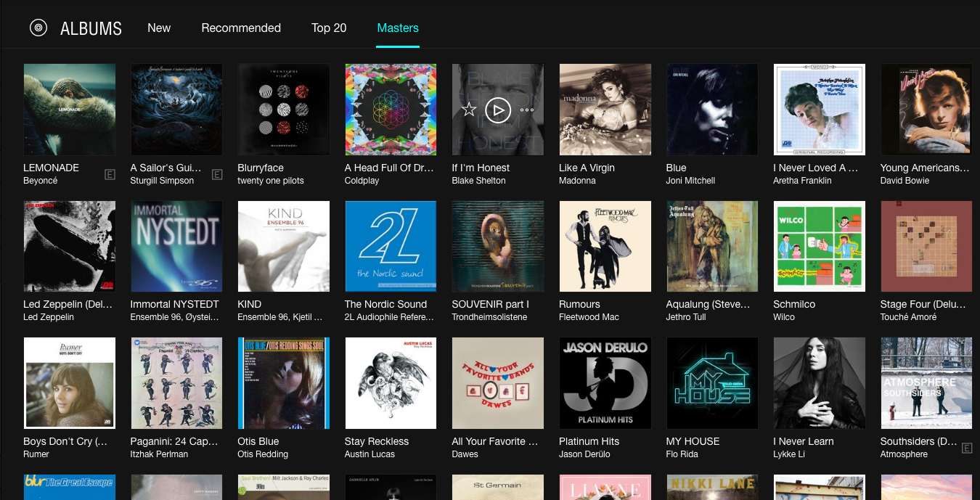Go to artist Fleetwood Mac

tap(591, 317)
